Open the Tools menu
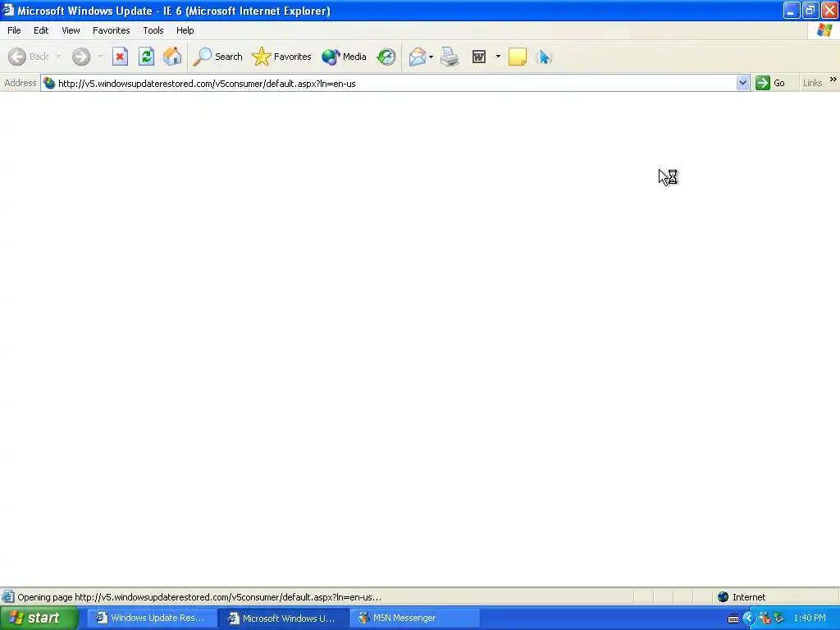Viewport: 840px width, 630px height. (153, 30)
